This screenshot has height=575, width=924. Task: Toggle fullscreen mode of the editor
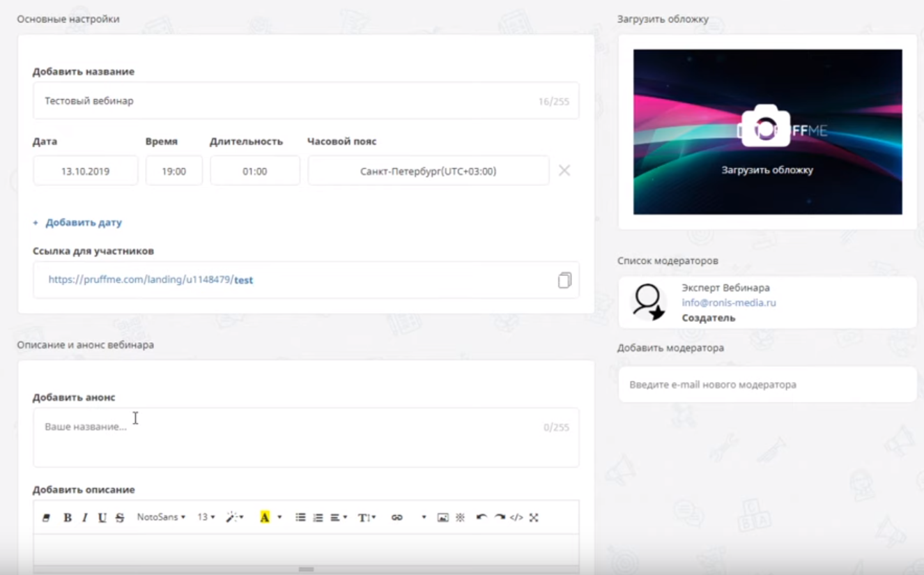[x=534, y=517]
